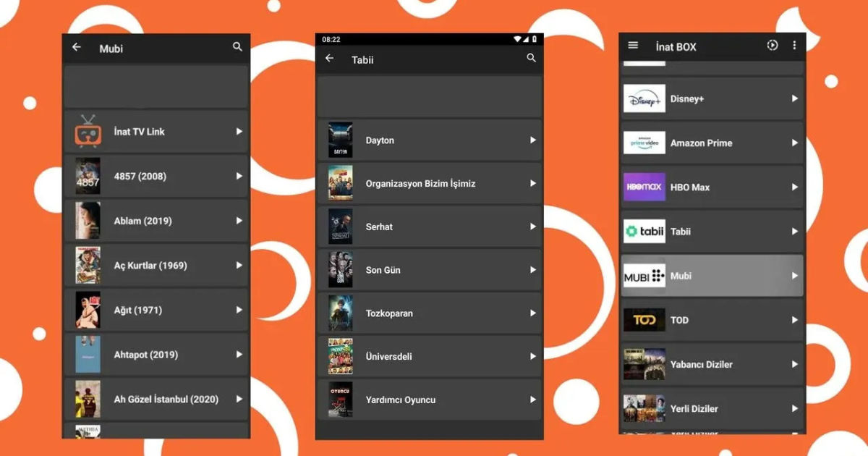Viewport: 868px width, 456px height.
Task: Tap the Organizasyon Bizim İşimiz poster
Action: (x=340, y=183)
